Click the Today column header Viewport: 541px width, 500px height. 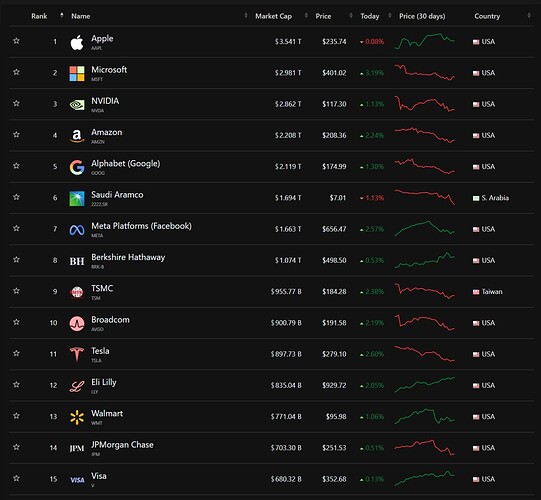click(370, 16)
